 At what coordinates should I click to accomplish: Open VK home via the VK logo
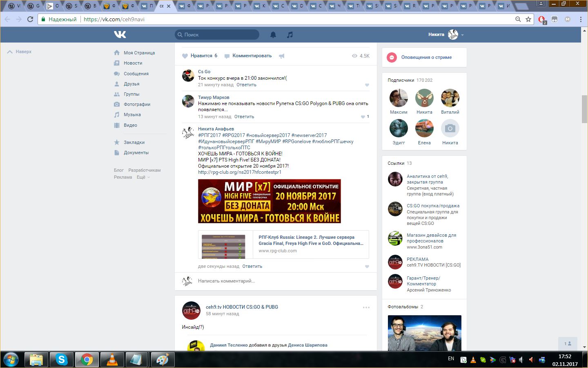[120, 35]
